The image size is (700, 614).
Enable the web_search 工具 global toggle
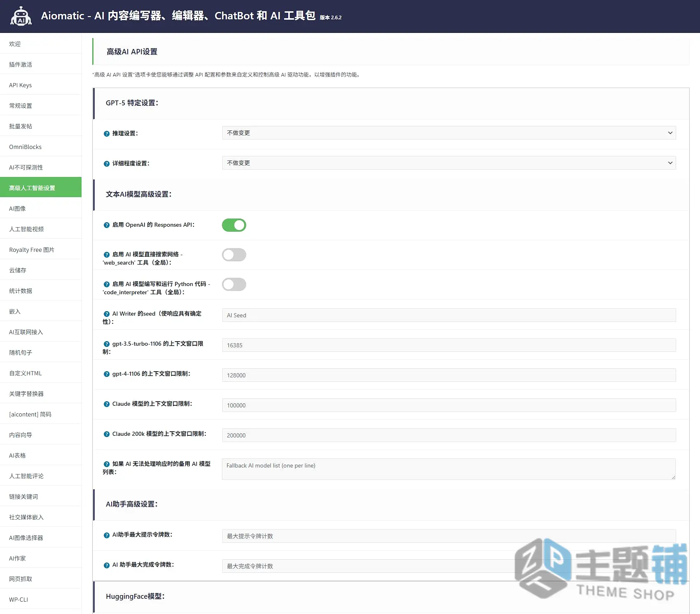(234, 255)
